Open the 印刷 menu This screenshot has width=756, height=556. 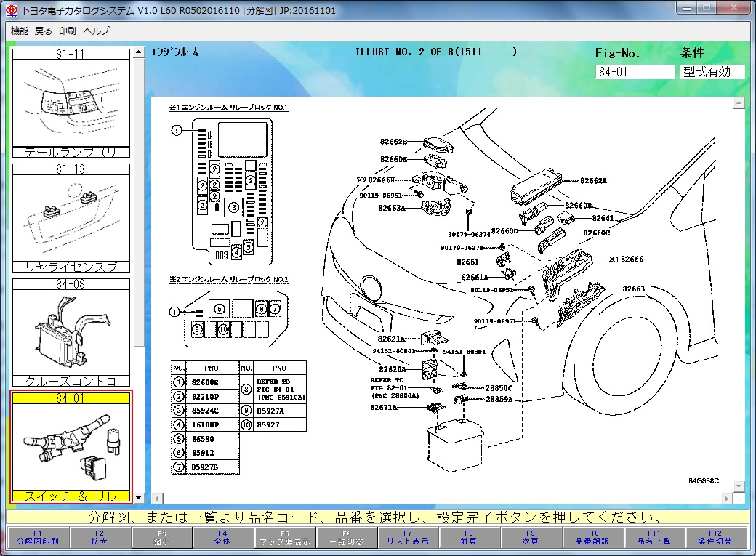[68, 31]
